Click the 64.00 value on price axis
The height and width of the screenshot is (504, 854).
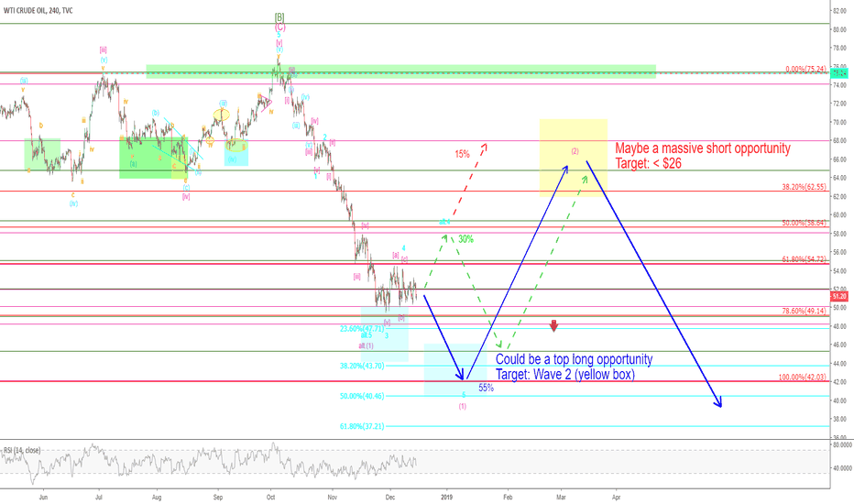(839, 178)
